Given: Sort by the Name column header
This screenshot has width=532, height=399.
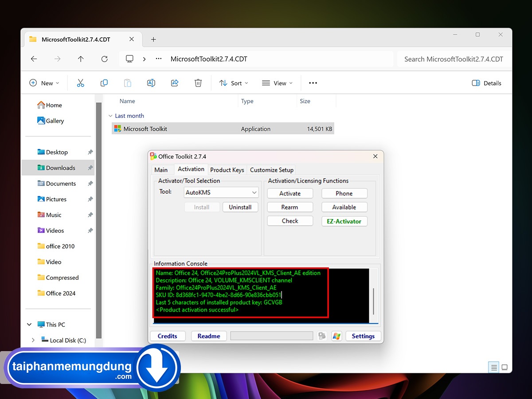Looking at the screenshot, I should (127, 101).
